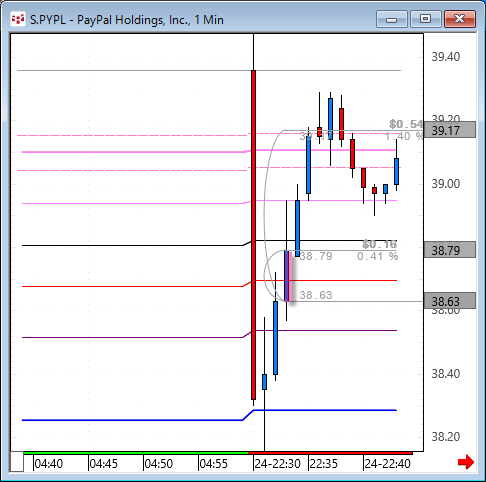
Task: Close the S.PYPL chart window
Action: (x=460, y=19)
